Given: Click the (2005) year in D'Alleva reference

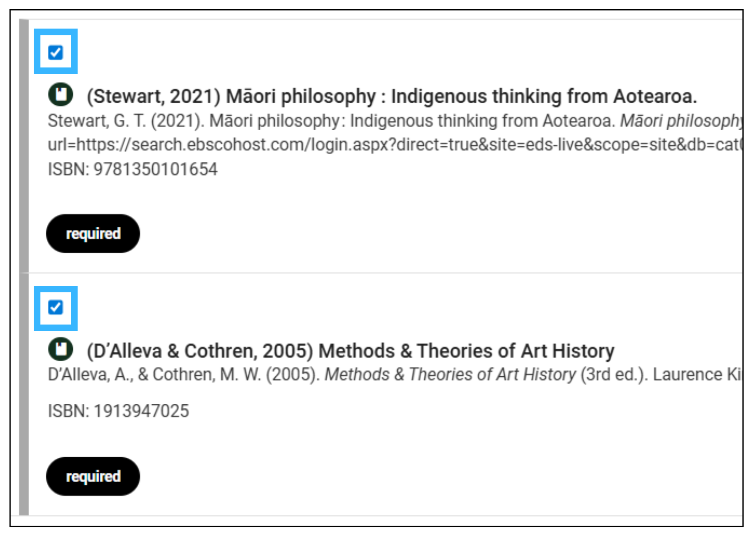Looking at the screenshot, I should point(293,374).
